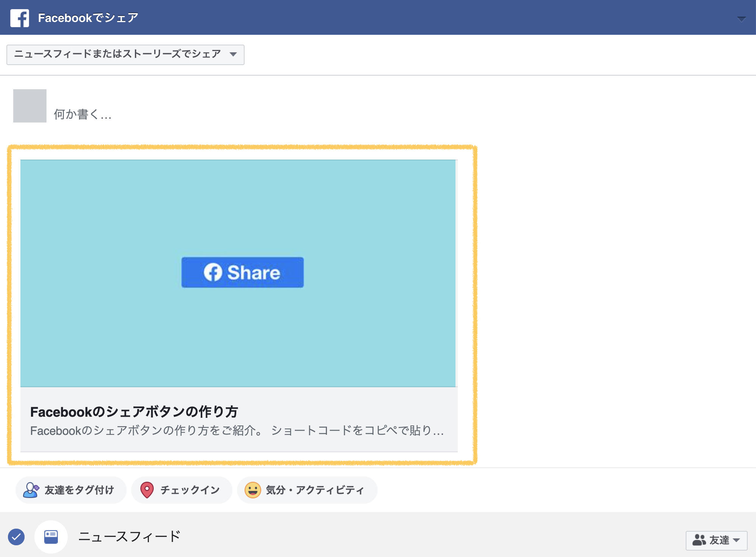Click the red location pin icon
The image size is (756, 557).
(x=147, y=490)
